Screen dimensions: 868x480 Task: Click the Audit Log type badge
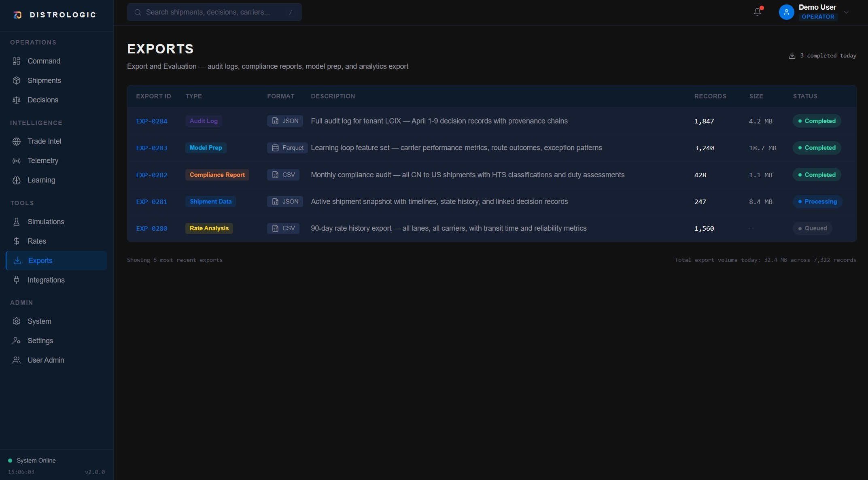click(x=204, y=121)
